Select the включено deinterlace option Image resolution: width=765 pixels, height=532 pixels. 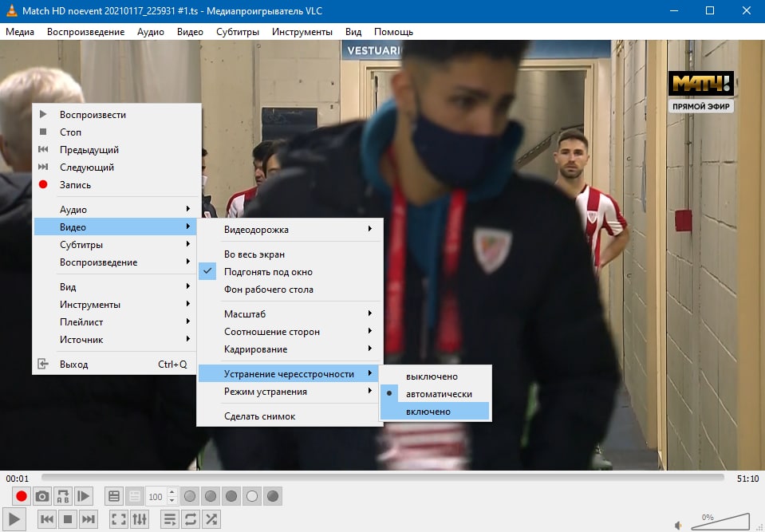coord(435,412)
